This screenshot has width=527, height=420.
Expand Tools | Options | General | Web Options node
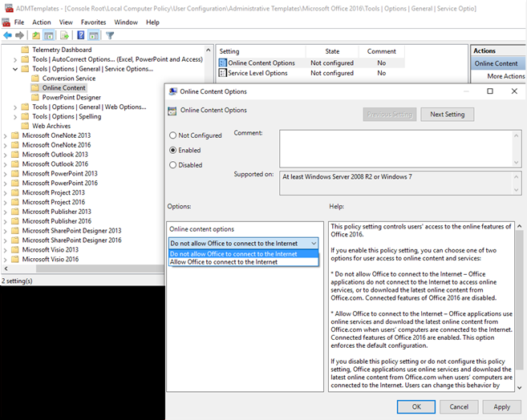15,107
